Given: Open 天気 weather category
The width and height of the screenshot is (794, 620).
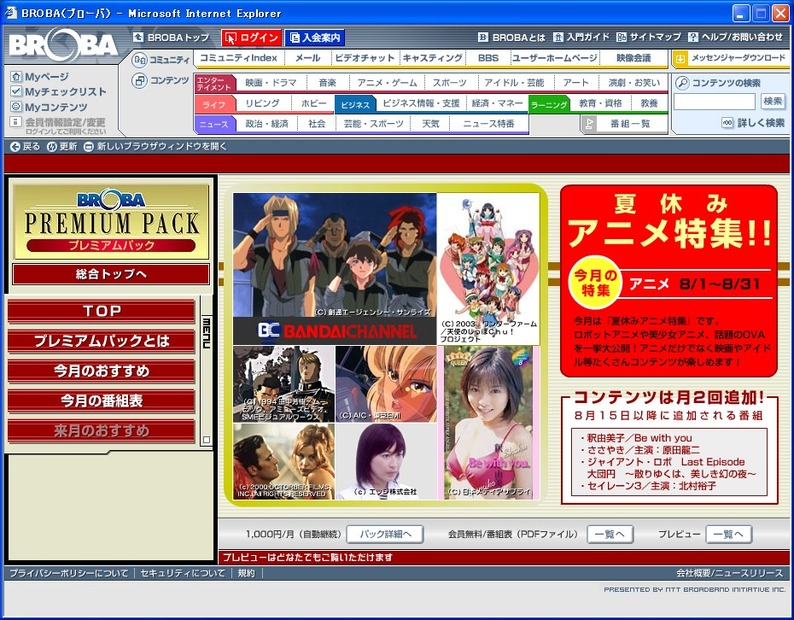Looking at the screenshot, I should pos(430,124).
